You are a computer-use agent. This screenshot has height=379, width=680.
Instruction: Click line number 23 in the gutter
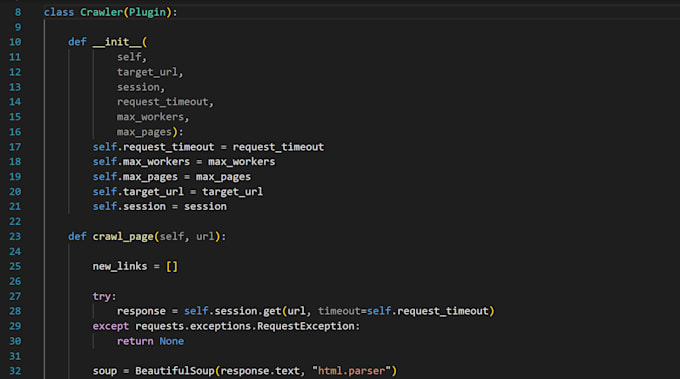(x=15, y=237)
